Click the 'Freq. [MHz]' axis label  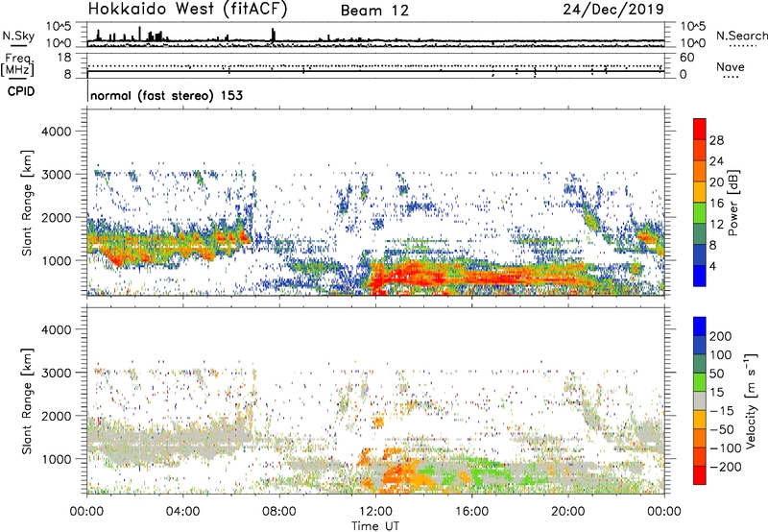point(17,65)
